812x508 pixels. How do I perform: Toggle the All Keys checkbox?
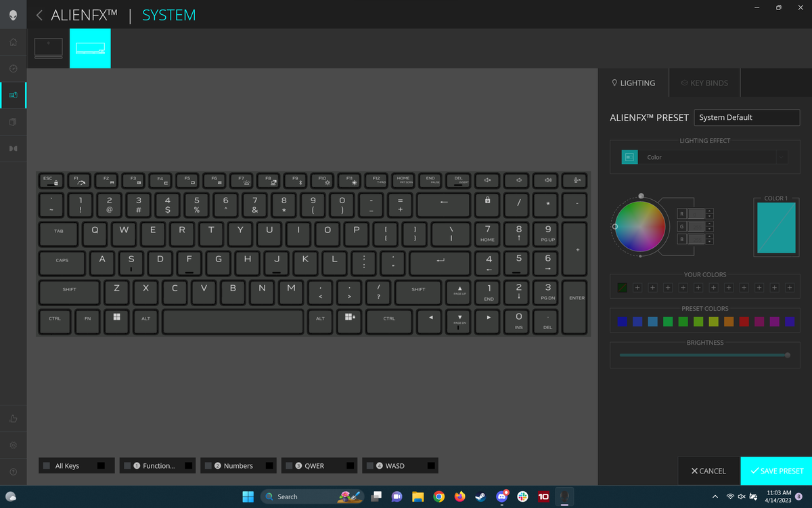click(x=47, y=466)
